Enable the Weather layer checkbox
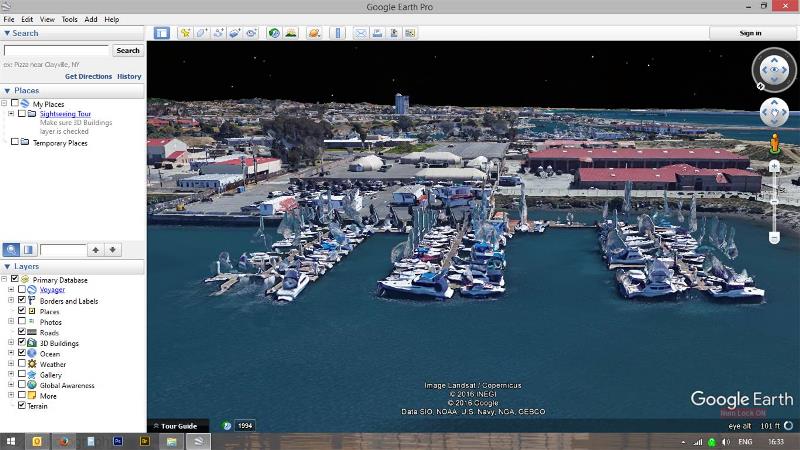The image size is (800, 450). click(22, 364)
